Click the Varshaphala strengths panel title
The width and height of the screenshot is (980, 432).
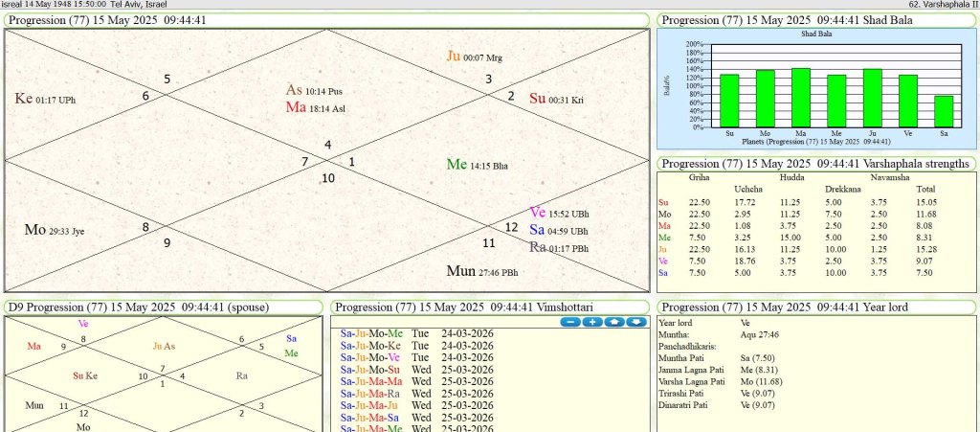pyautogui.click(x=813, y=164)
